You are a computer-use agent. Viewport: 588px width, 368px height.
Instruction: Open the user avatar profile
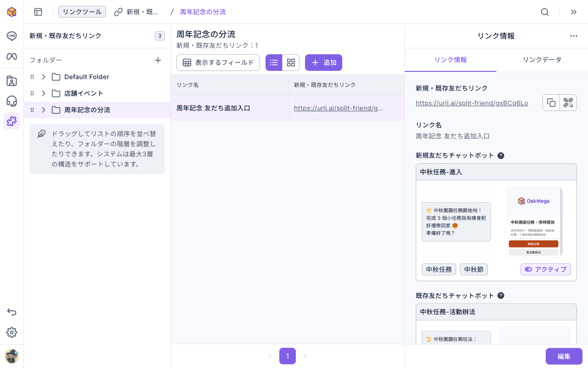coord(11,356)
